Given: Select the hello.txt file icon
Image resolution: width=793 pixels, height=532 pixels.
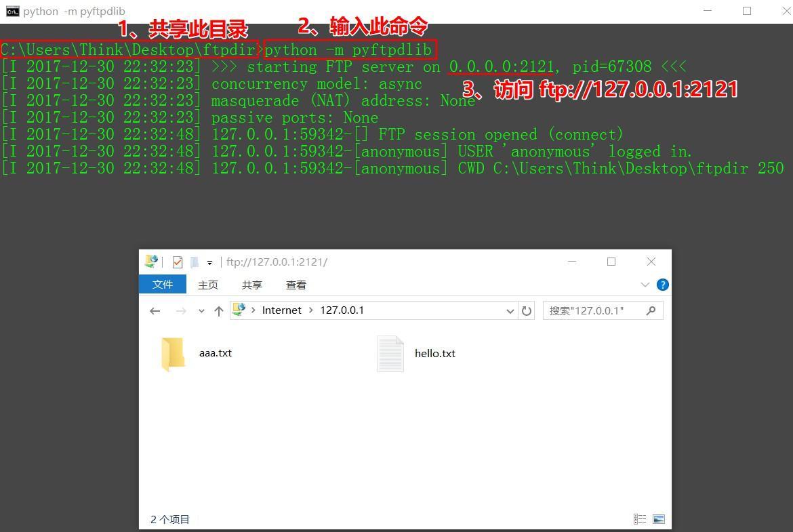Looking at the screenshot, I should 390,354.
